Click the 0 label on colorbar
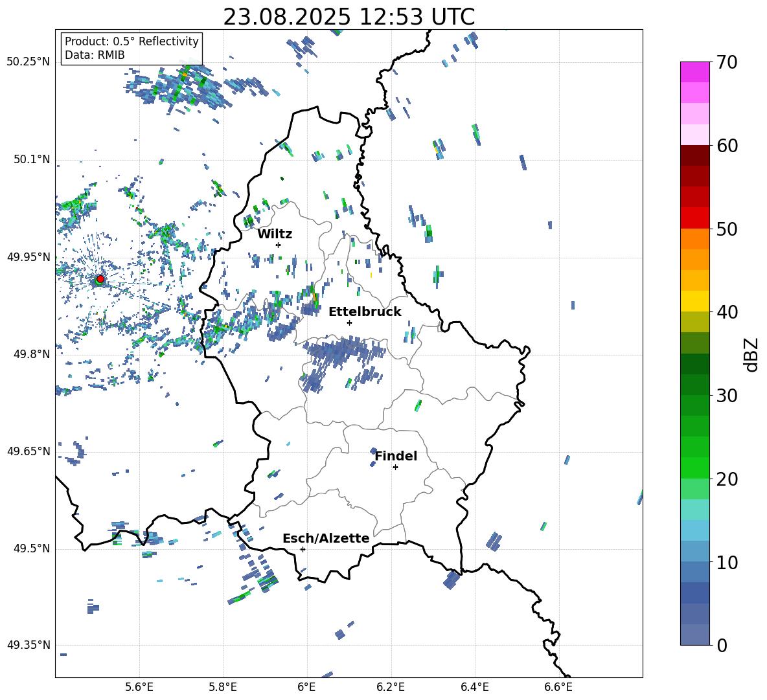767x700 pixels. (722, 645)
